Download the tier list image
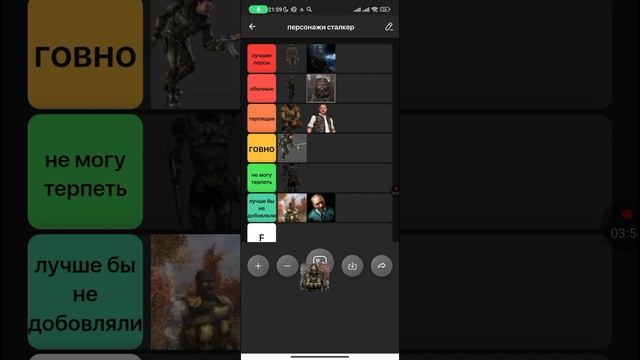The height and width of the screenshot is (360, 640). click(352, 266)
